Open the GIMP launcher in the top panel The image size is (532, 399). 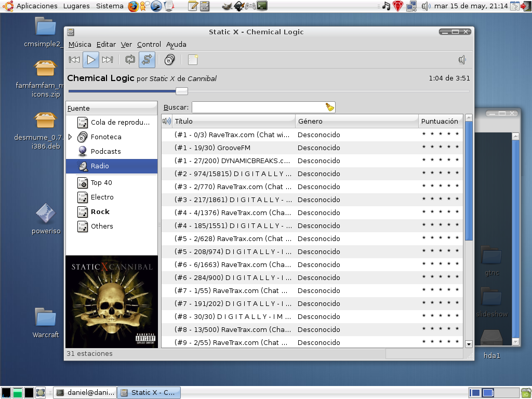(x=227, y=6)
